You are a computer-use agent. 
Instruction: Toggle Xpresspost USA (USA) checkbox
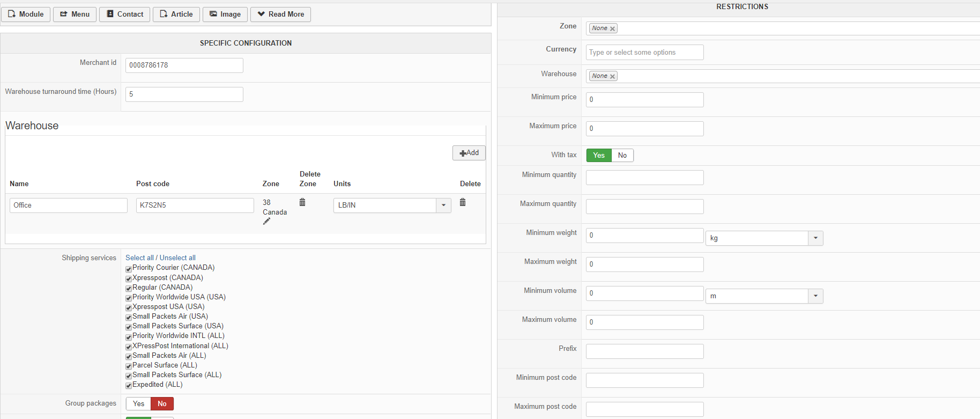(x=129, y=307)
